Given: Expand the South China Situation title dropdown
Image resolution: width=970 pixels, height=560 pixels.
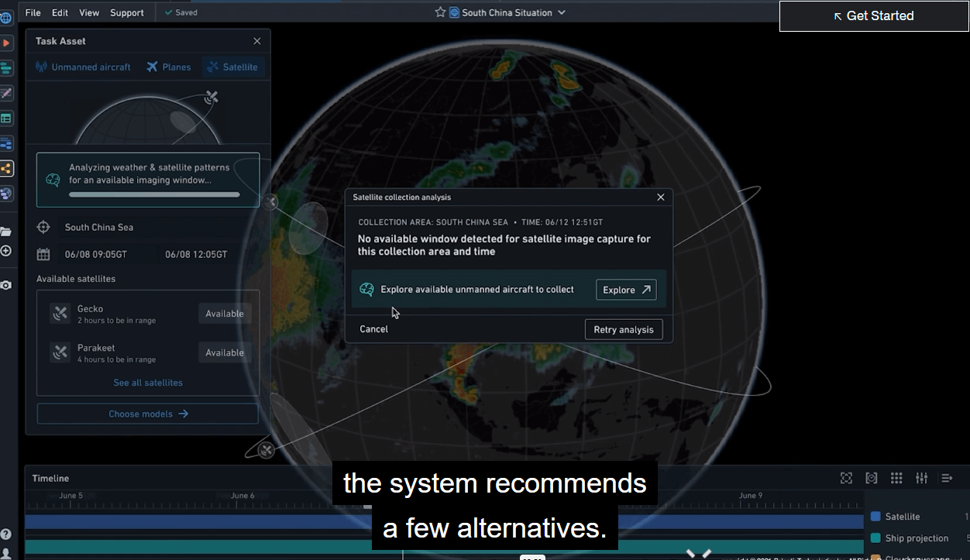Looking at the screenshot, I should click(x=562, y=12).
